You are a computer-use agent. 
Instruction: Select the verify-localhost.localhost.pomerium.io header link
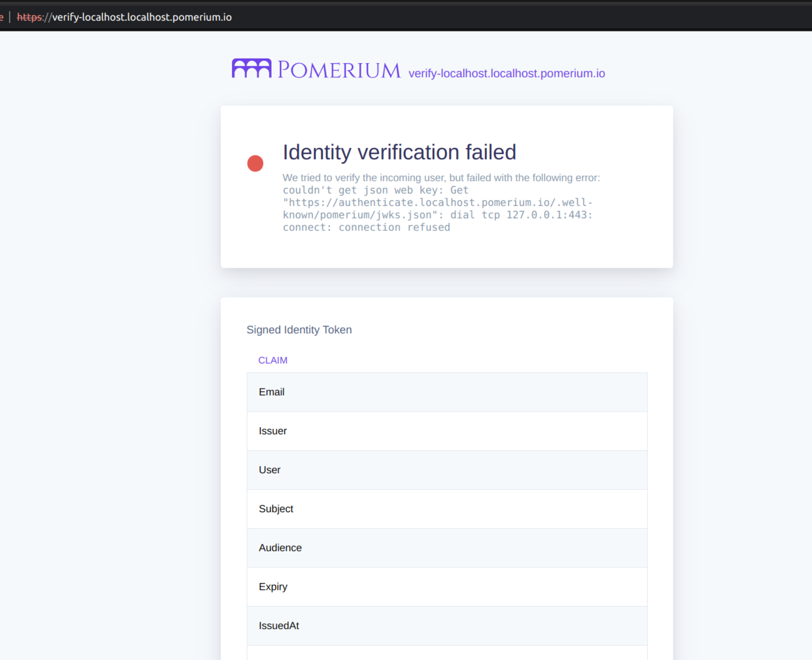506,74
